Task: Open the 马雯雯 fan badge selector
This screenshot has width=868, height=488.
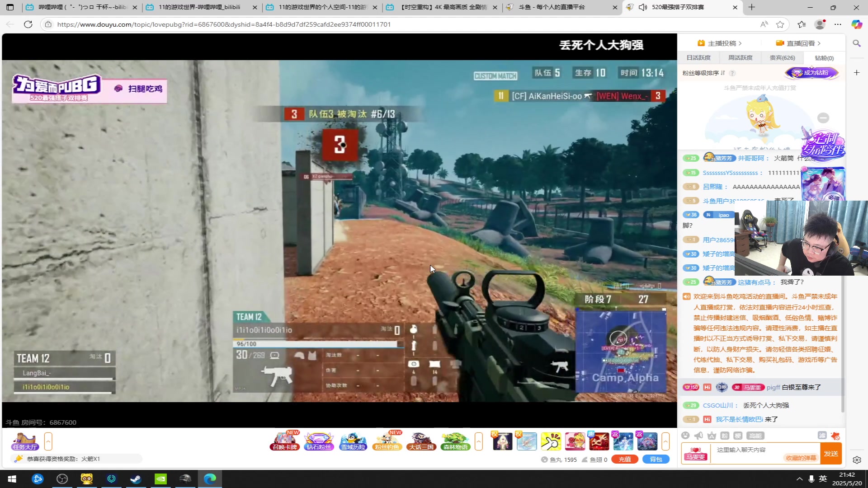Action: tap(696, 454)
